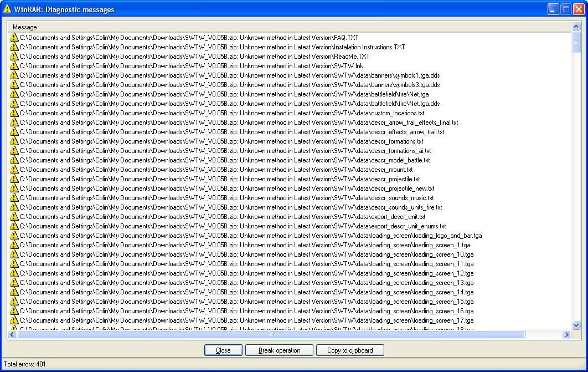Click the warning icon beside loading_logo_and_bar.tga
Image resolution: width=588 pixels, height=372 pixels.
tap(14, 236)
